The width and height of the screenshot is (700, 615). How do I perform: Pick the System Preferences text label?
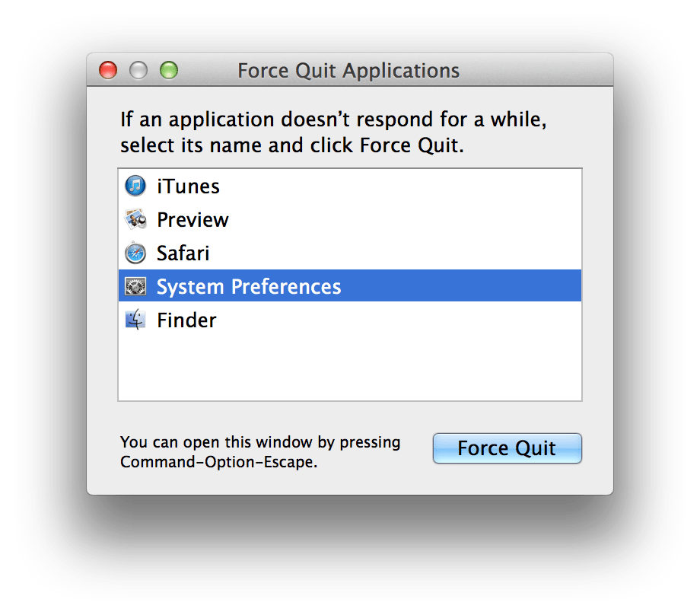click(249, 287)
